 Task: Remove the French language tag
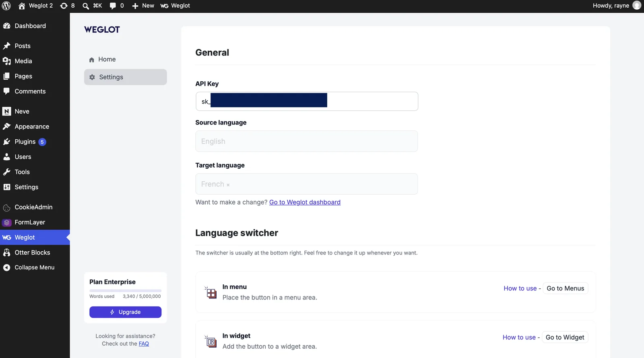point(228,185)
